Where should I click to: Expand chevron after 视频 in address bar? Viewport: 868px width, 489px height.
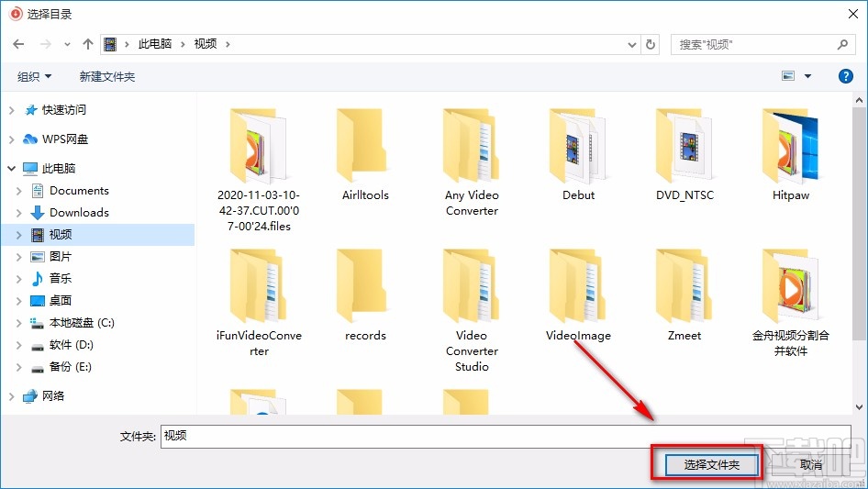point(228,44)
